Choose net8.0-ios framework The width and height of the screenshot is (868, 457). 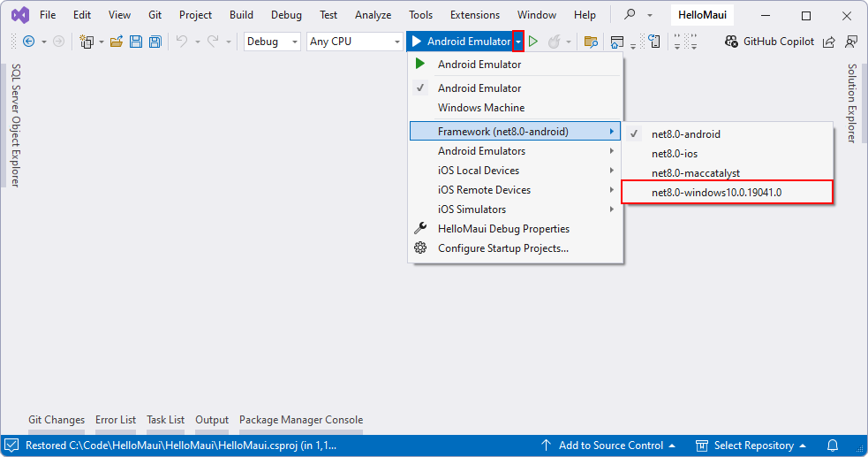click(727, 154)
